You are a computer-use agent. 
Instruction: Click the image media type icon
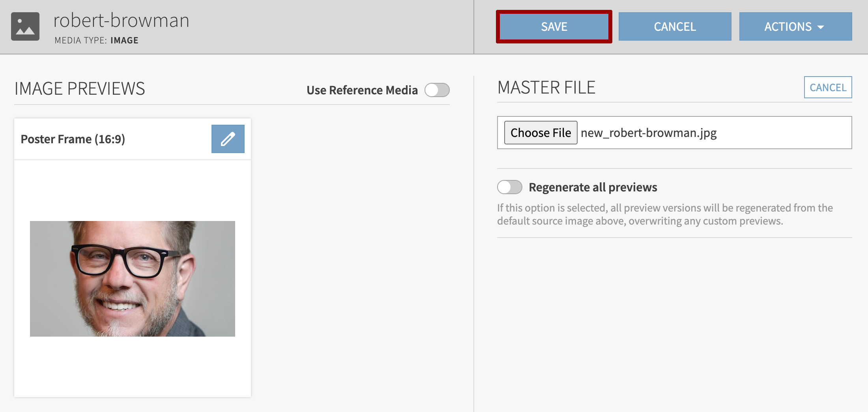[x=25, y=26]
